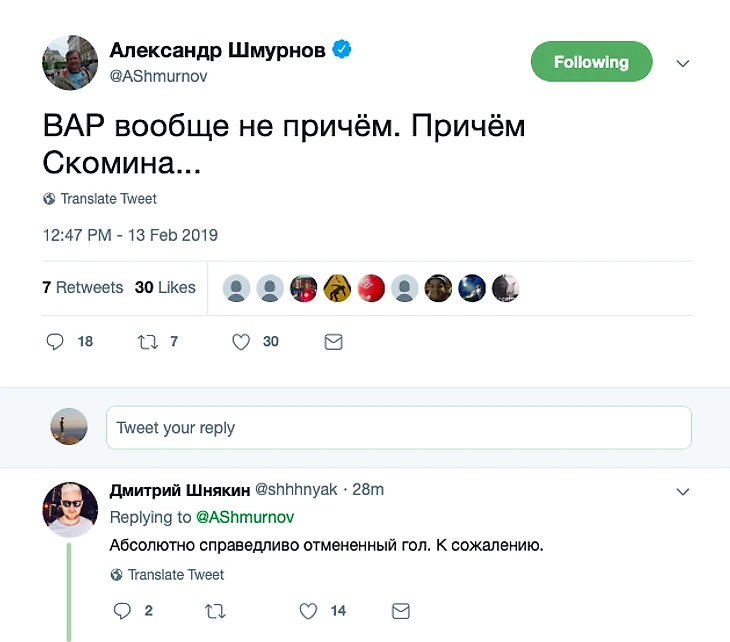The height and width of the screenshot is (642, 730).
Task: Open the 12:47 PM - 13 Feb 2019 timestamp
Action: (130, 236)
